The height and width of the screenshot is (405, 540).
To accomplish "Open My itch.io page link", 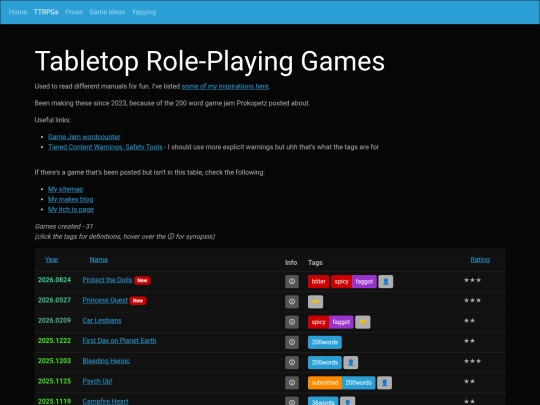I will tap(71, 209).
